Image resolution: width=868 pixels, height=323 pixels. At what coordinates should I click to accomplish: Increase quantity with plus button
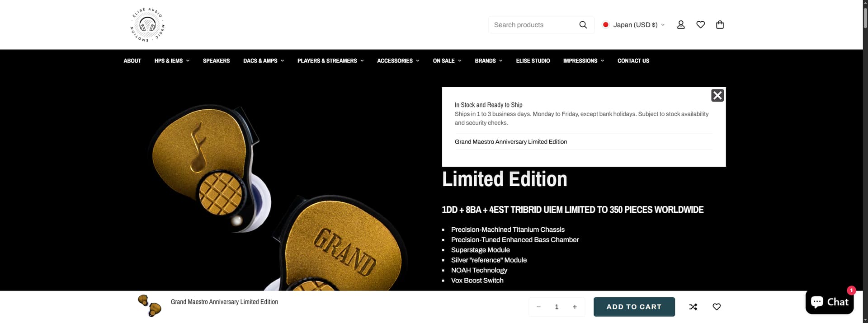click(x=575, y=307)
